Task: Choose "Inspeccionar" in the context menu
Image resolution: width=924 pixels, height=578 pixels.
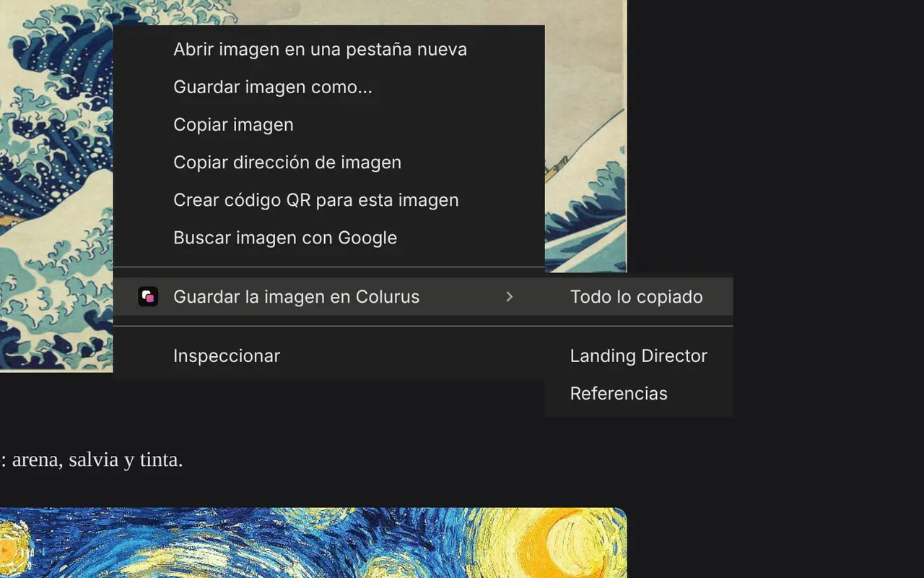Action: pos(328,355)
